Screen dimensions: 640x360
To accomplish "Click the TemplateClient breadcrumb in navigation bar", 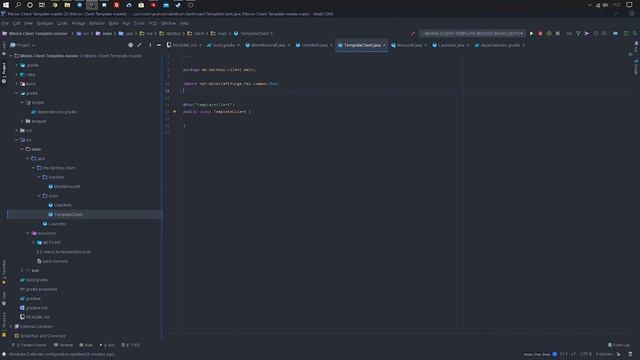I will (254, 33).
